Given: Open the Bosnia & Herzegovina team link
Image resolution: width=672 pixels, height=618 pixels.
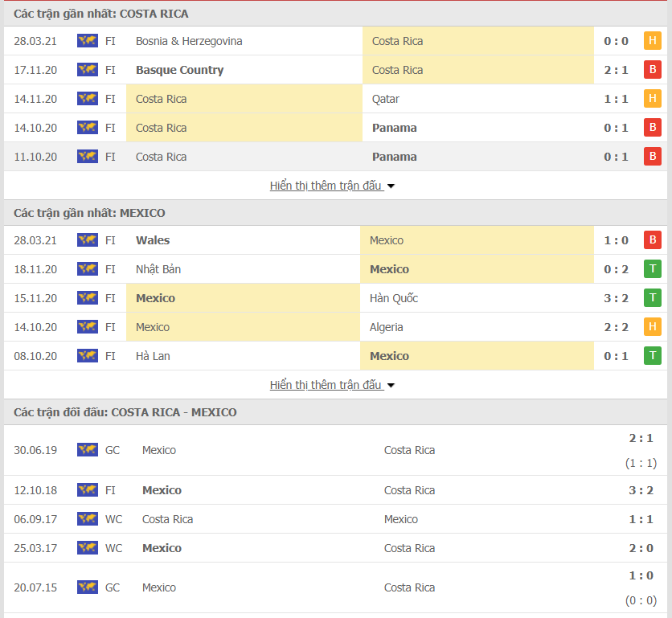Looking at the screenshot, I should pos(189,41).
